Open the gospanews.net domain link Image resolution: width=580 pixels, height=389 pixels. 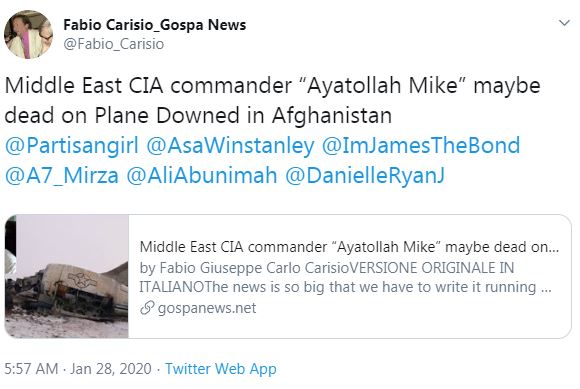point(207,308)
